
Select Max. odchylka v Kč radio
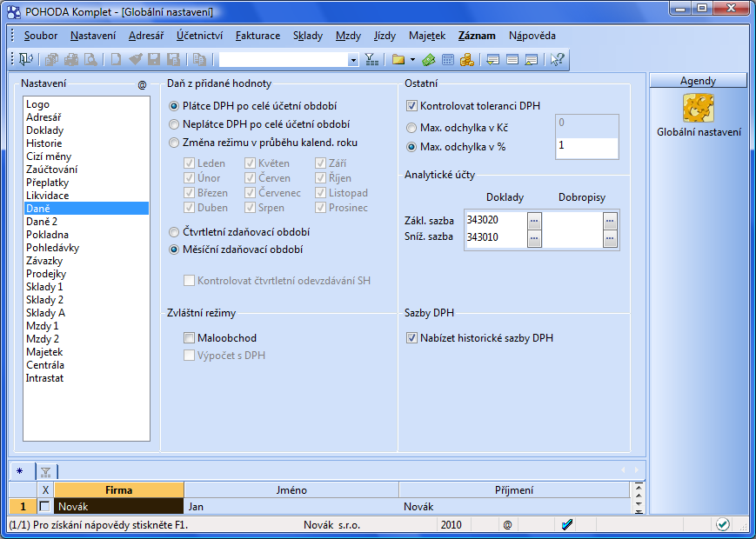411,128
